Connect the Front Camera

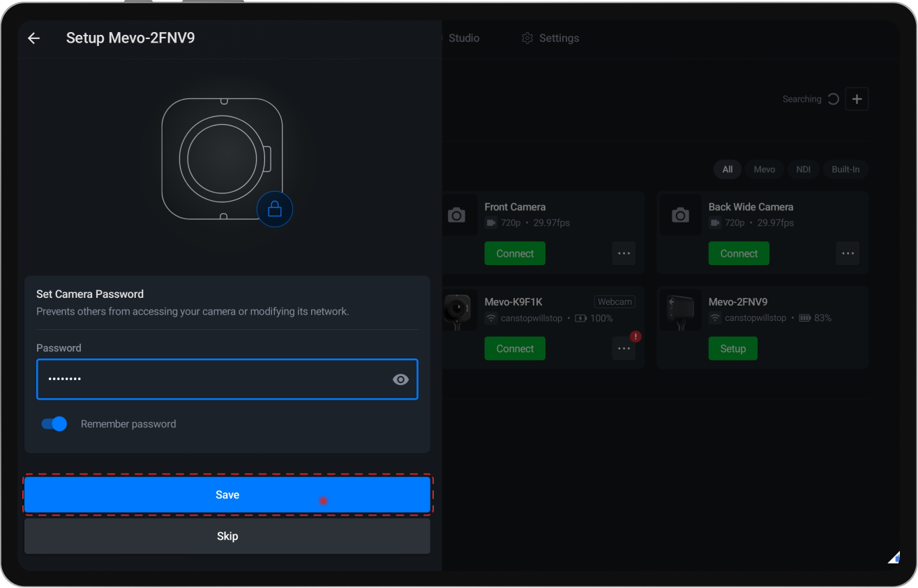click(x=515, y=254)
